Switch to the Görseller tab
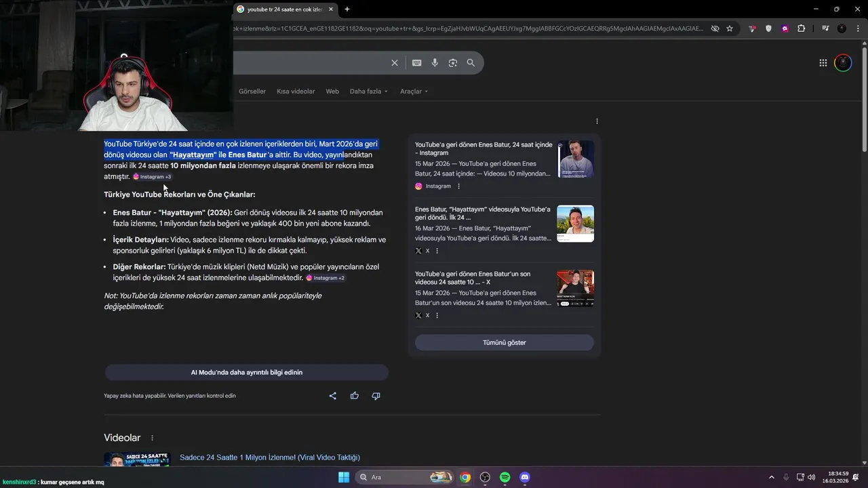The width and height of the screenshot is (868, 488). (252, 91)
